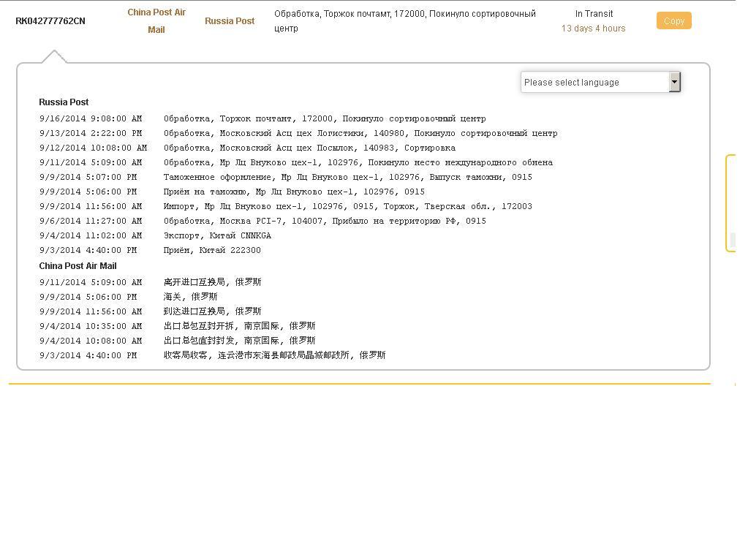Click the 'Экспорт, Китай CNNKGA' event
This screenshot has width=748, height=560.
coord(217,235)
